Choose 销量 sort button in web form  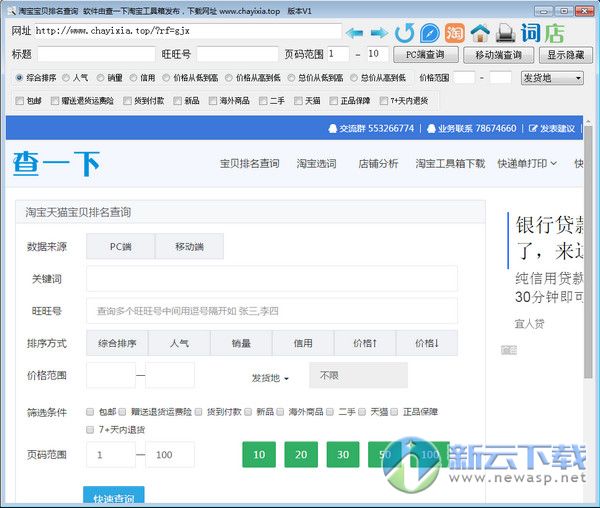pyautogui.click(x=241, y=343)
